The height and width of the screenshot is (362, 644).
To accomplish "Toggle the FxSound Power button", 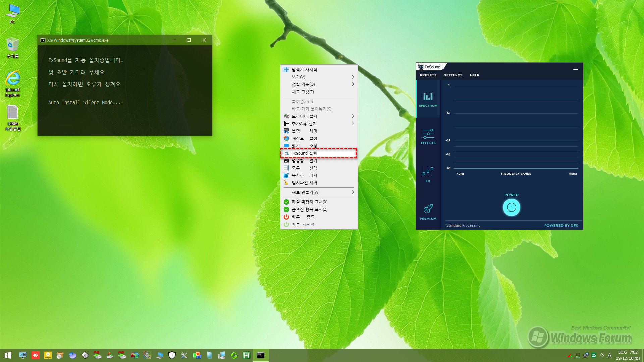I will pyautogui.click(x=512, y=207).
